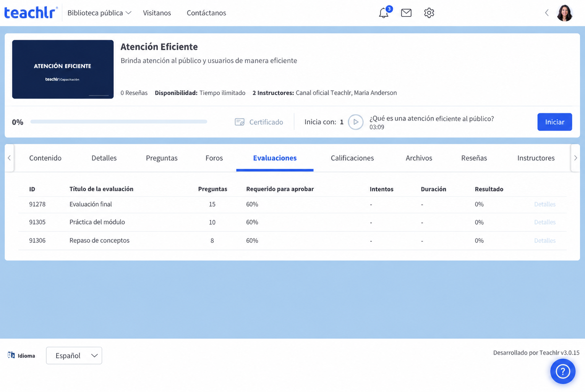Open Detalles for Repaso de conceptos
Screen dimensions: 585x392
click(544, 240)
